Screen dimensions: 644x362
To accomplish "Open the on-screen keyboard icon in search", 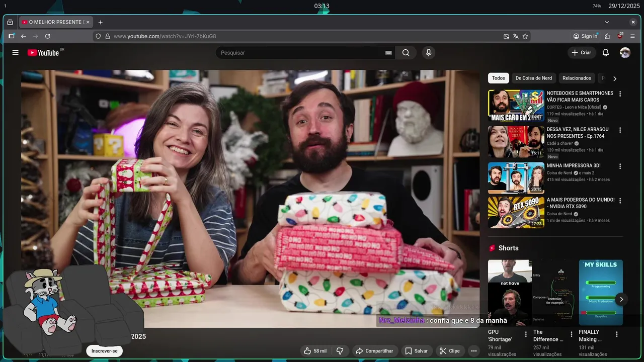I will pos(388,53).
